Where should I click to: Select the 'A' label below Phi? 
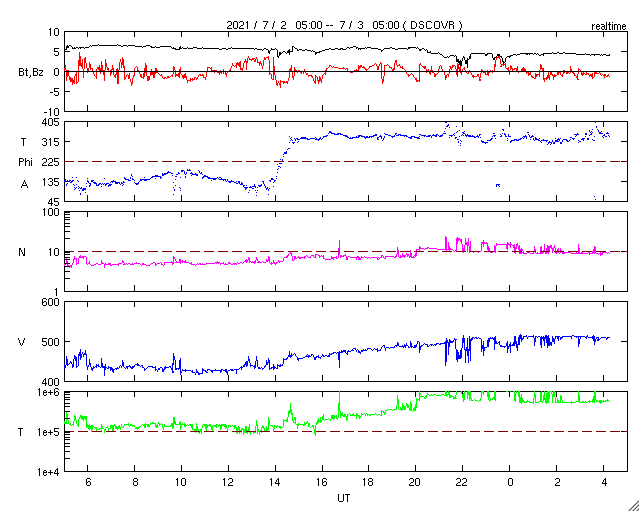pyautogui.click(x=24, y=185)
